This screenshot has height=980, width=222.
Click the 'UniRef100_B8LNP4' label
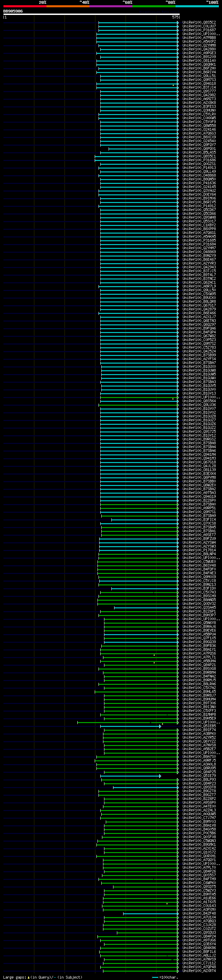coord(199,554)
